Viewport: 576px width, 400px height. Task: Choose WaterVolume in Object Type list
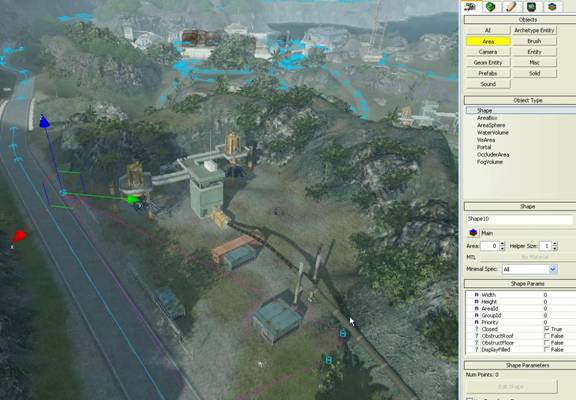click(493, 133)
